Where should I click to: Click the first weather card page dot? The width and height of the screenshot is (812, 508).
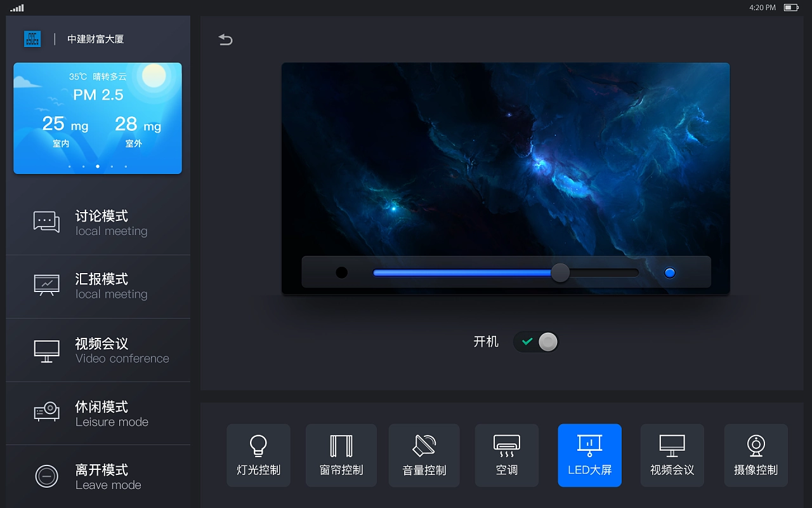[70, 166]
